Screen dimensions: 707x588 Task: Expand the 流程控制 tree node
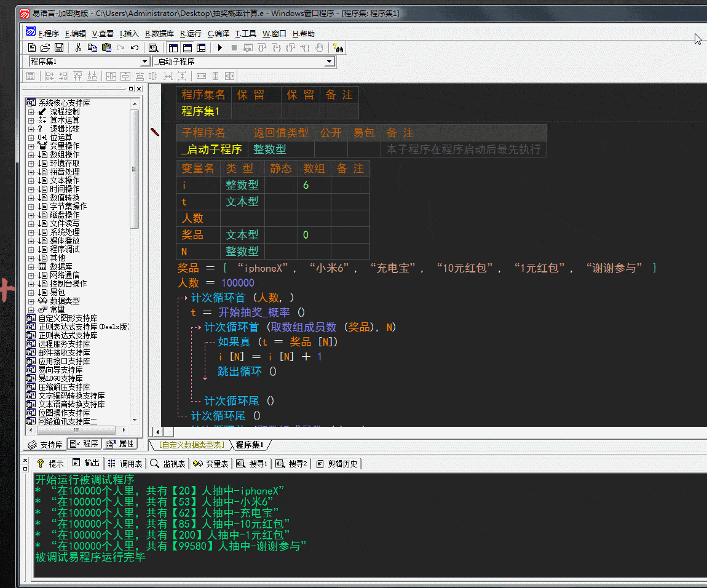coord(31,111)
